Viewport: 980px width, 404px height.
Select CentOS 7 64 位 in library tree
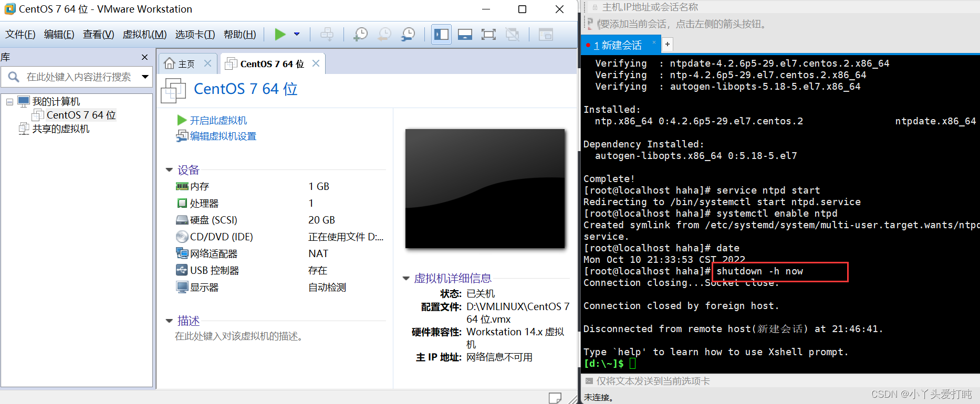click(x=81, y=115)
